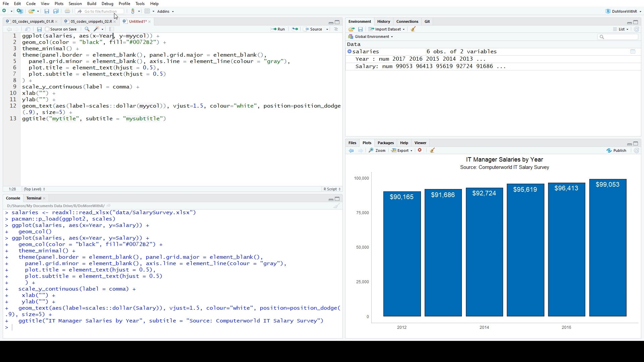Open the Code menu
644x362 pixels.
[x=31, y=3]
